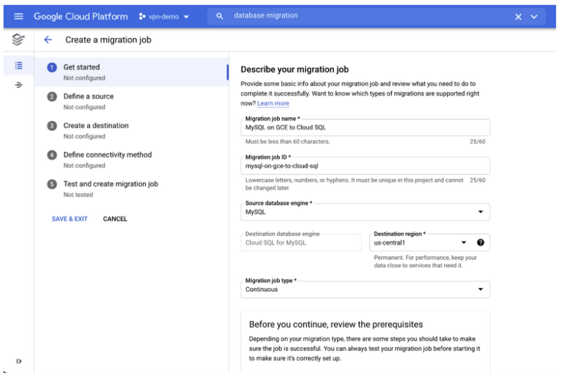The width and height of the screenshot is (561, 392).
Task: Click the 'Describe your migration job' heading
Action: pyautogui.click(x=295, y=70)
